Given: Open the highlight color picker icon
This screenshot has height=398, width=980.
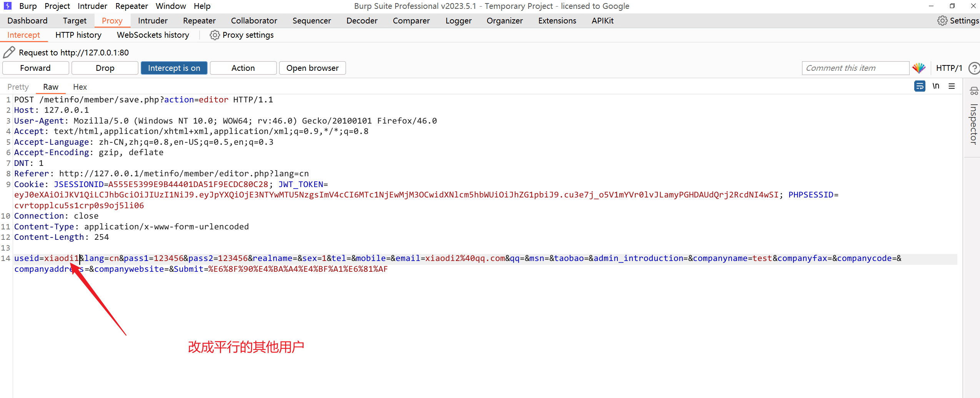Looking at the screenshot, I should (919, 68).
